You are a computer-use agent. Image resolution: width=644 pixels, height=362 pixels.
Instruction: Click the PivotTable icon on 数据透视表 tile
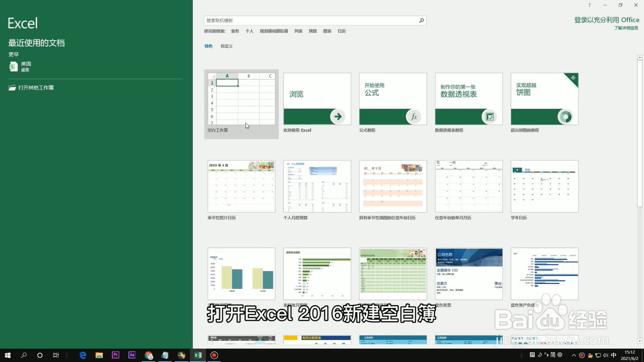point(489,117)
